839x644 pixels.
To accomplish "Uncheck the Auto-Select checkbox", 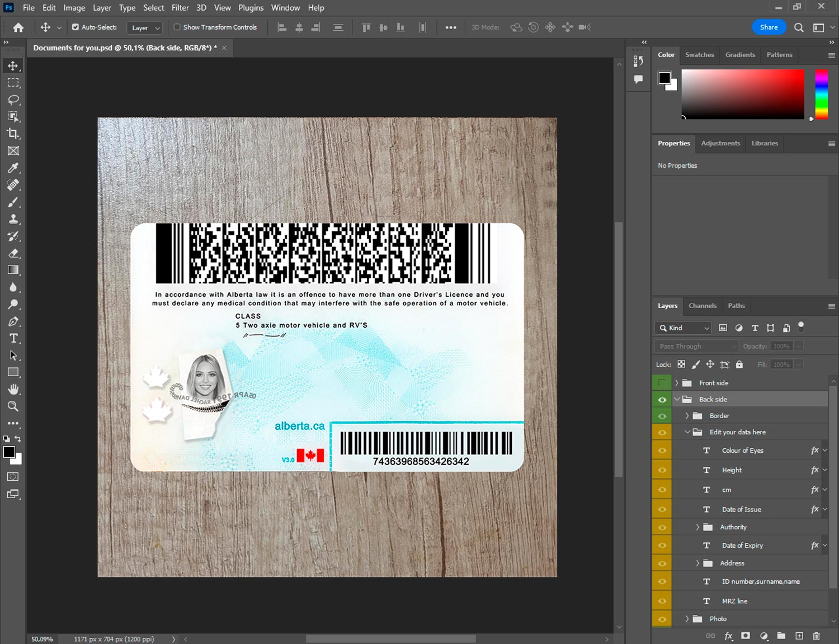I will pos(76,27).
